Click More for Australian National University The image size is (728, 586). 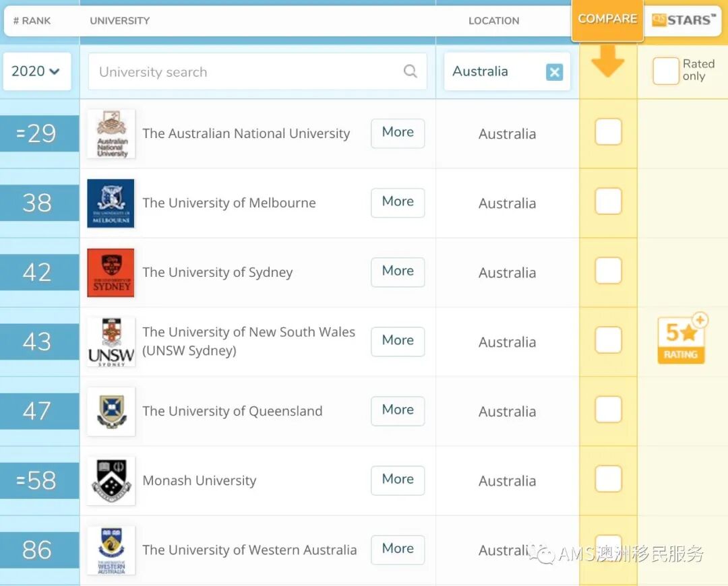(398, 133)
